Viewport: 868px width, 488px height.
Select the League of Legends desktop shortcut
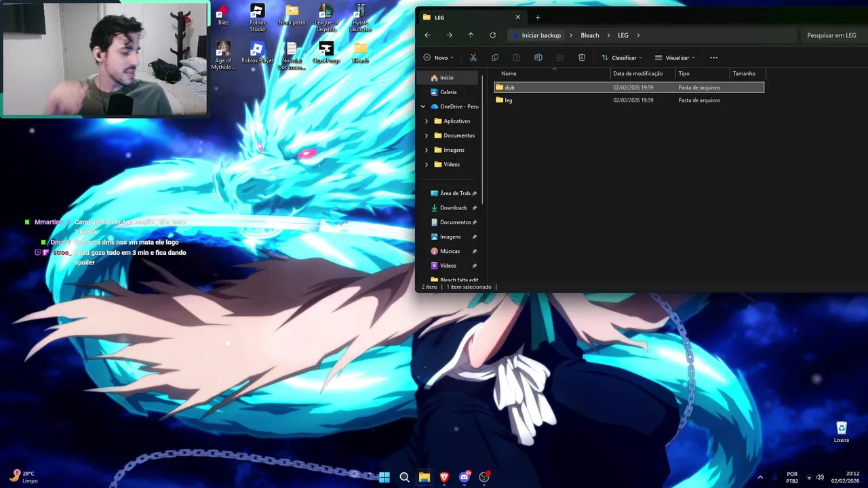click(x=326, y=18)
